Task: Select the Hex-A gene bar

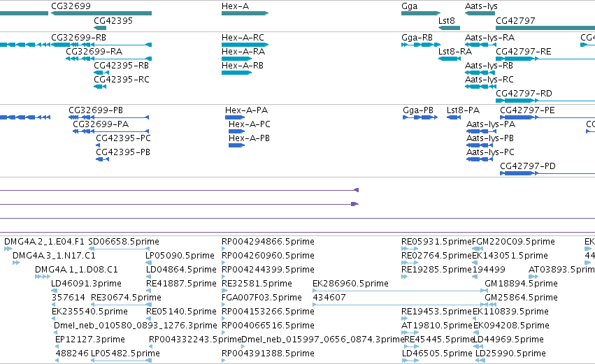Action: coord(245,13)
